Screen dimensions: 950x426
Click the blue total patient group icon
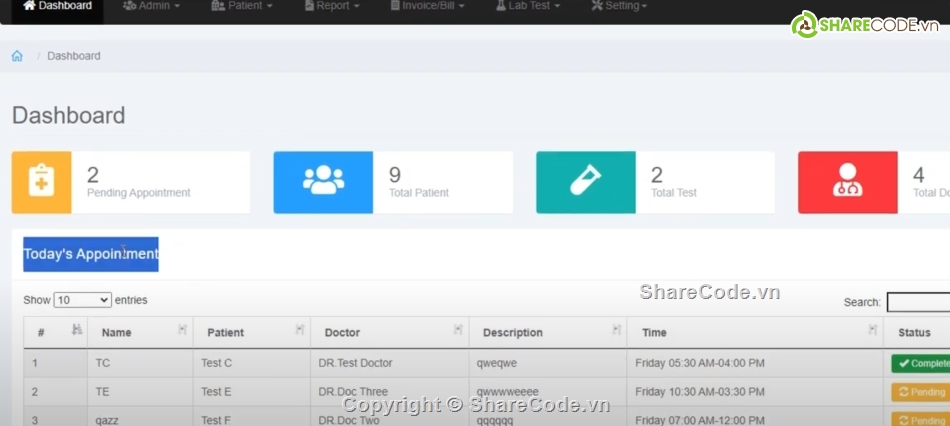click(x=323, y=182)
